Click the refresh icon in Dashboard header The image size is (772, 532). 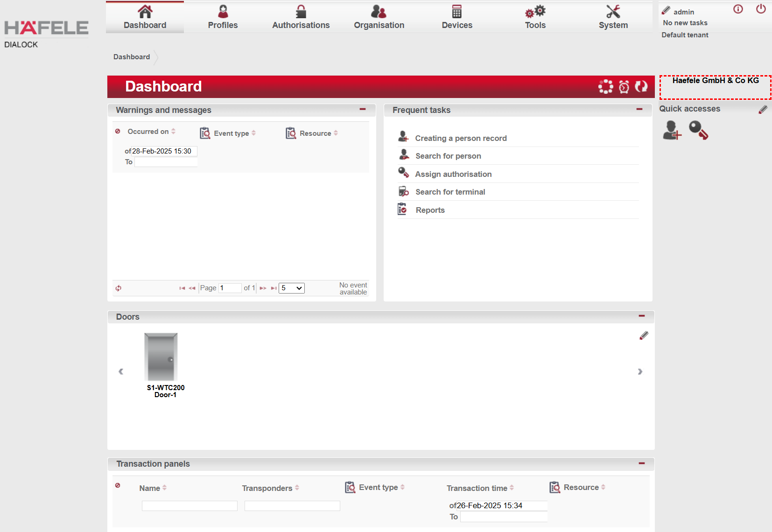point(641,86)
